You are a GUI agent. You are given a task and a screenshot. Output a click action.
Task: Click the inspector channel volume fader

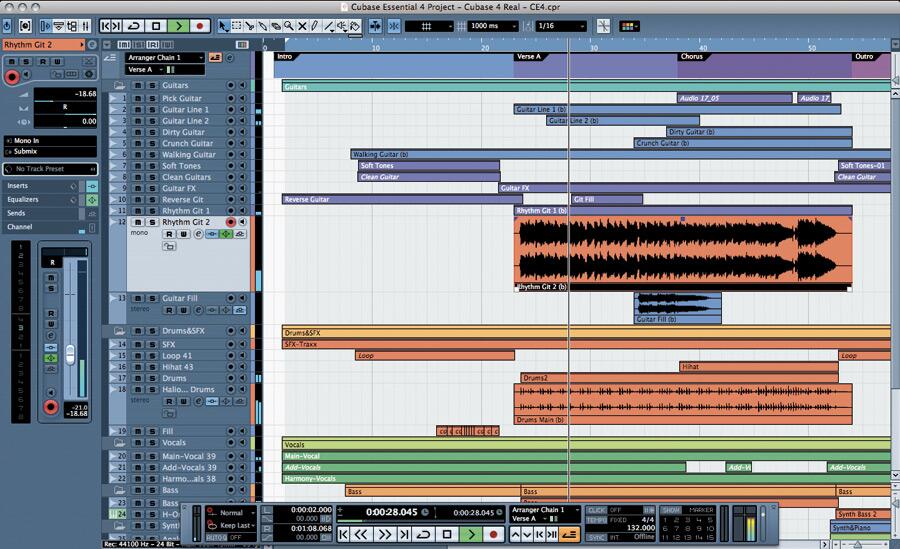pyautogui.click(x=70, y=354)
